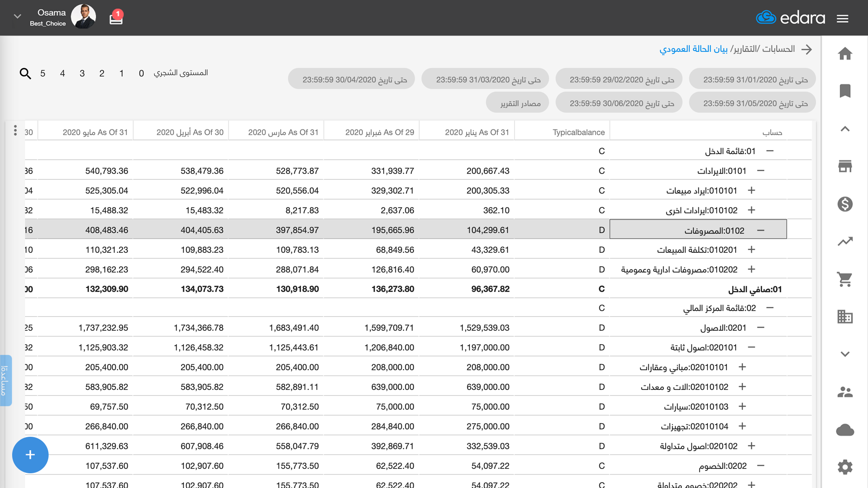This screenshot has height=488, width=868.
Task: Open the three-dot table options menu
Action: [15, 130]
